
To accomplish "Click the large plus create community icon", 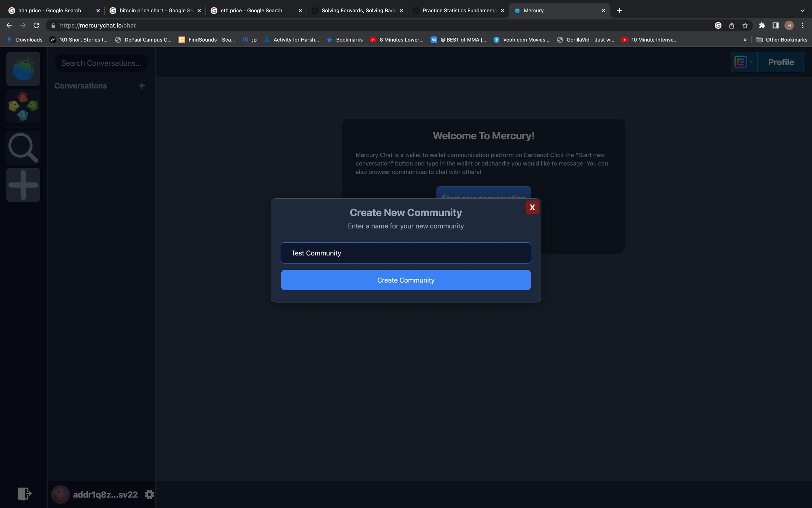I will pyautogui.click(x=23, y=185).
